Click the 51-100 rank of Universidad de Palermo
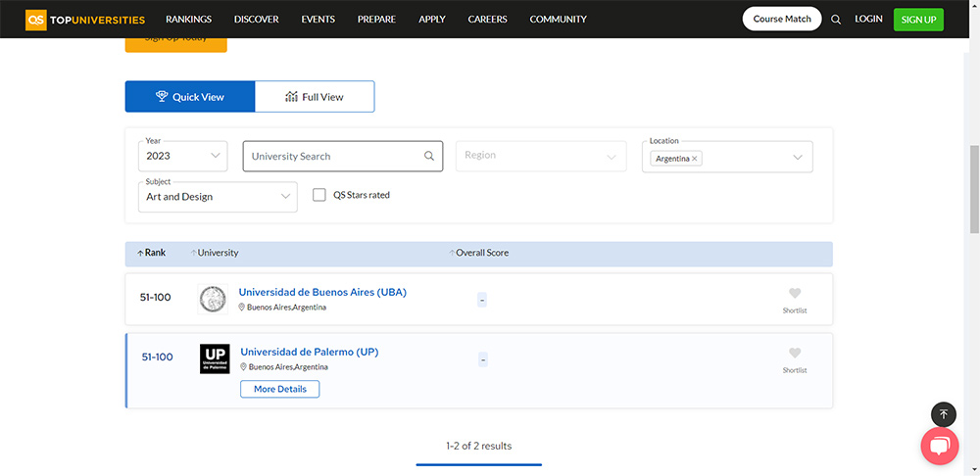The width and height of the screenshot is (980, 476). 158,357
